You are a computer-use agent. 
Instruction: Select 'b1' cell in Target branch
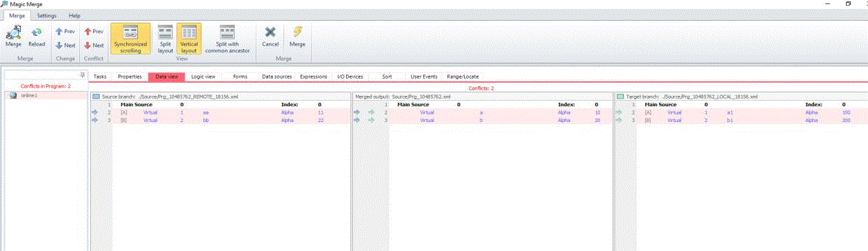tap(729, 120)
